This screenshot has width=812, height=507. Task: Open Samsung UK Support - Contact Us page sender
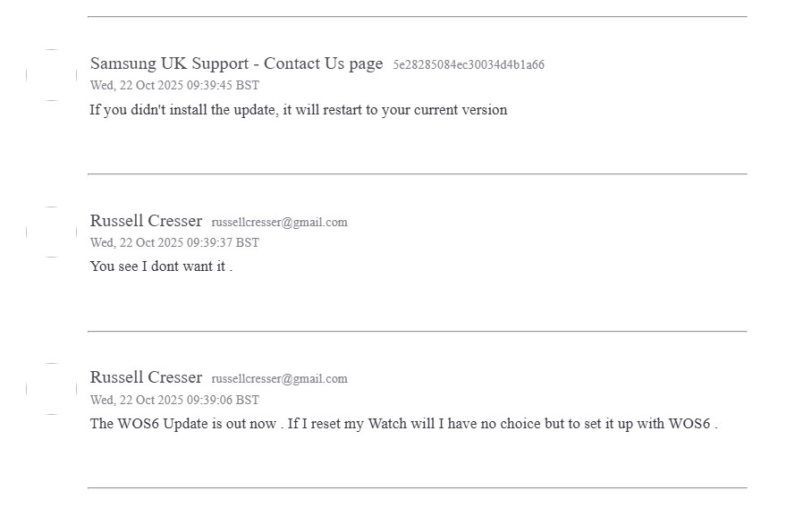[x=236, y=63]
